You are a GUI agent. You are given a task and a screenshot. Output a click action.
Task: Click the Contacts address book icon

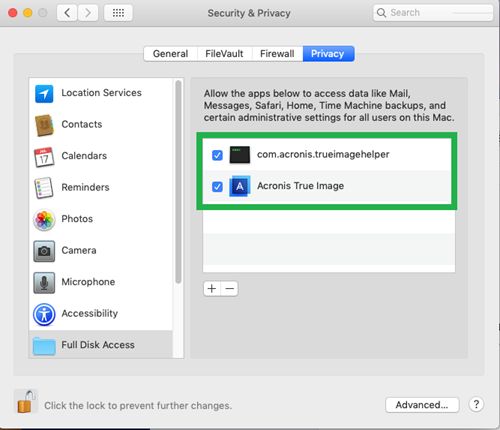pos(44,125)
